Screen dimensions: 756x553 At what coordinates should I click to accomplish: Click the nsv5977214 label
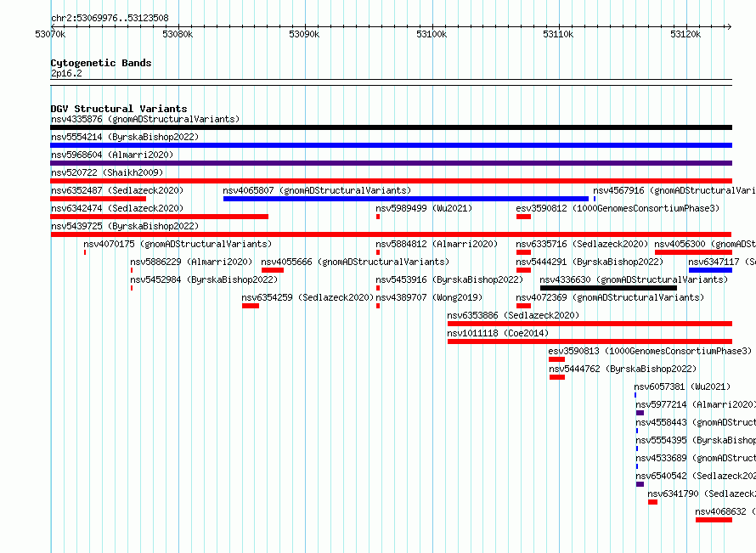tap(696, 404)
